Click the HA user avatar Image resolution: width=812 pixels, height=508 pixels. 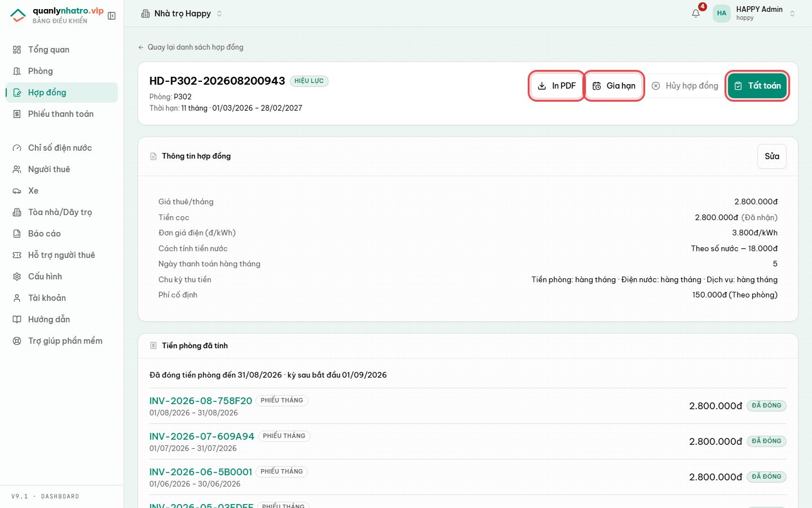tap(722, 14)
